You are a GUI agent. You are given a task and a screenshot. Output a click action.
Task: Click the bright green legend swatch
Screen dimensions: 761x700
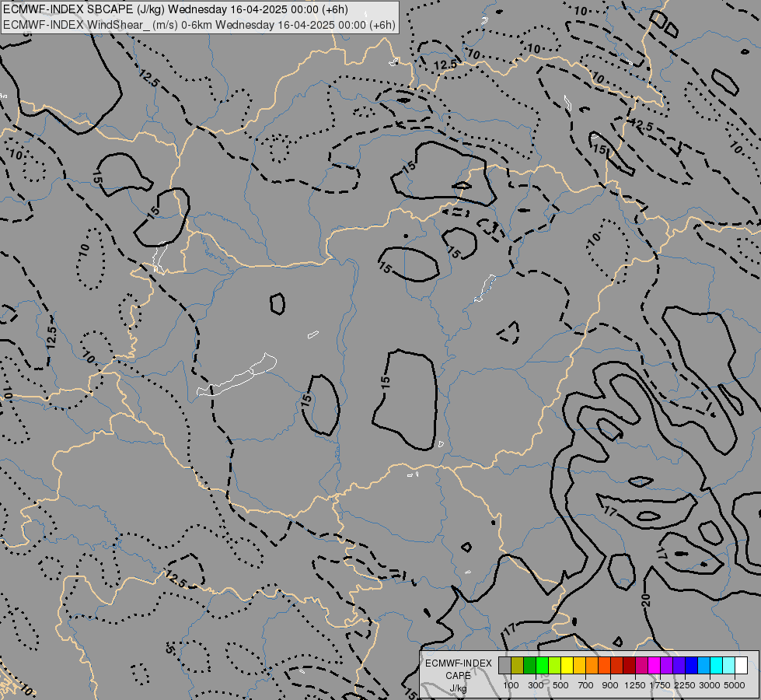[542, 665]
